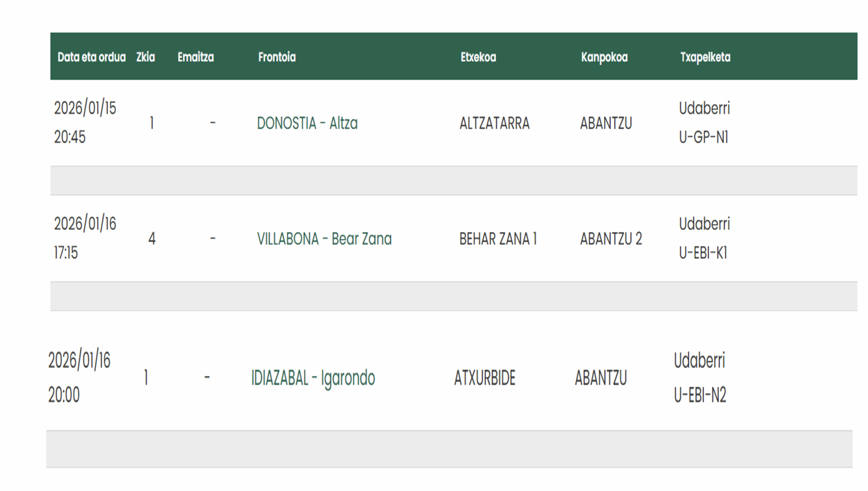Select the 2026/01/16 17:15 match date
Image resolution: width=868 pixels, height=491 pixels.
click(85, 238)
